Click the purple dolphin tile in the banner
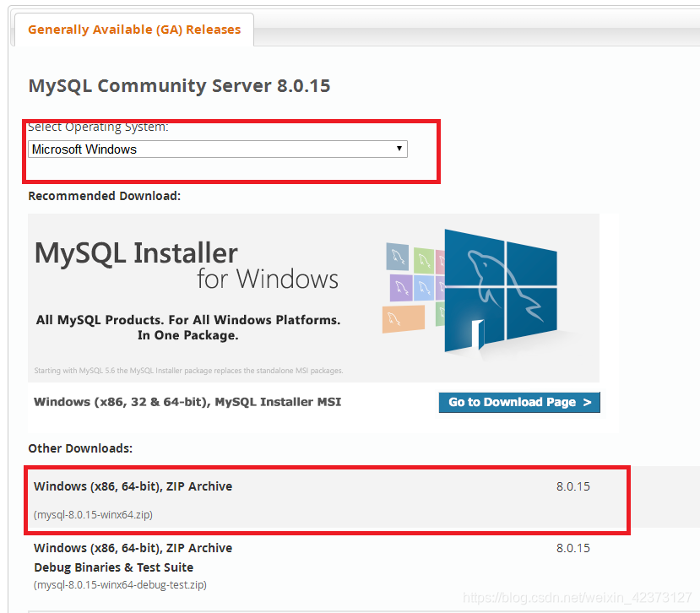The height and width of the screenshot is (613, 700). [x=400, y=288]
